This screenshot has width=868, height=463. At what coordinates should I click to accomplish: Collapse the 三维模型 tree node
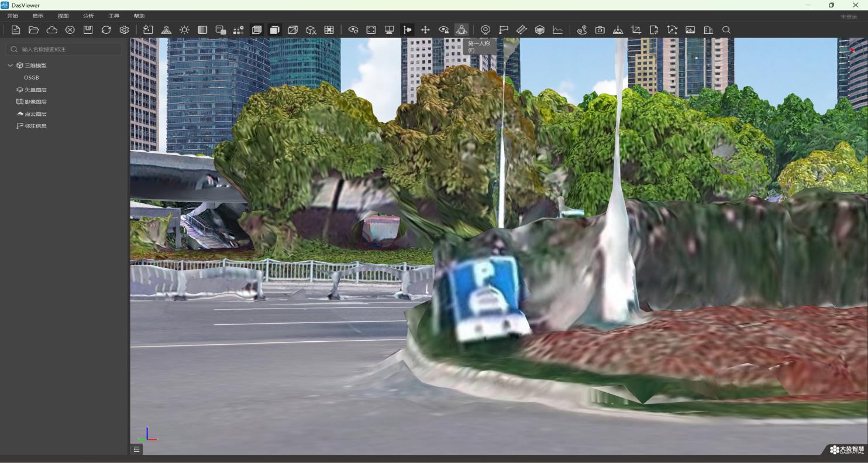[11, 66]
